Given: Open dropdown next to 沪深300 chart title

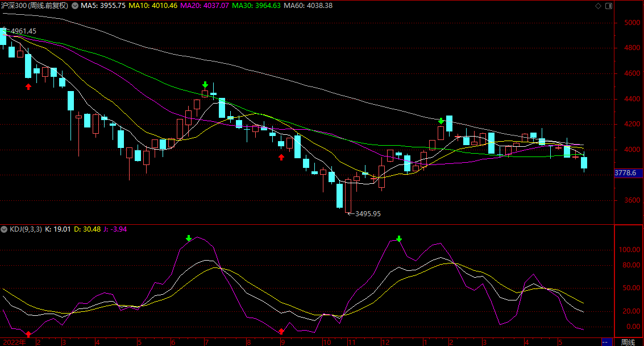Looking at the screenshot, I should point(72,6).
